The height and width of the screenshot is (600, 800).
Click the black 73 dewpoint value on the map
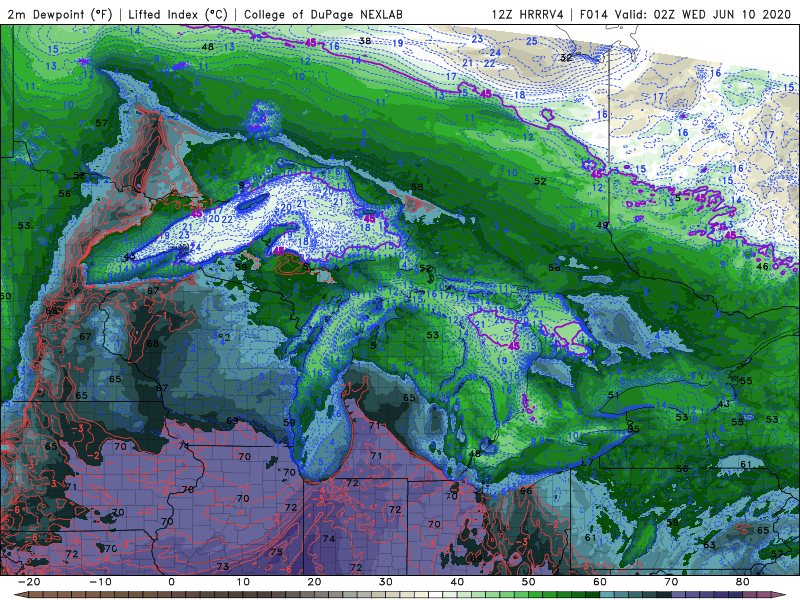(222, 566)
